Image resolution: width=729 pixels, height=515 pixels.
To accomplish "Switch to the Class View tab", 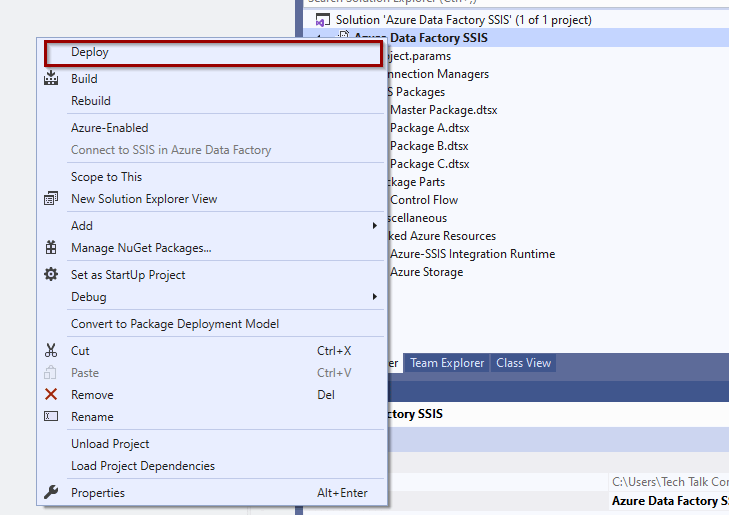I will click(524, 363).
